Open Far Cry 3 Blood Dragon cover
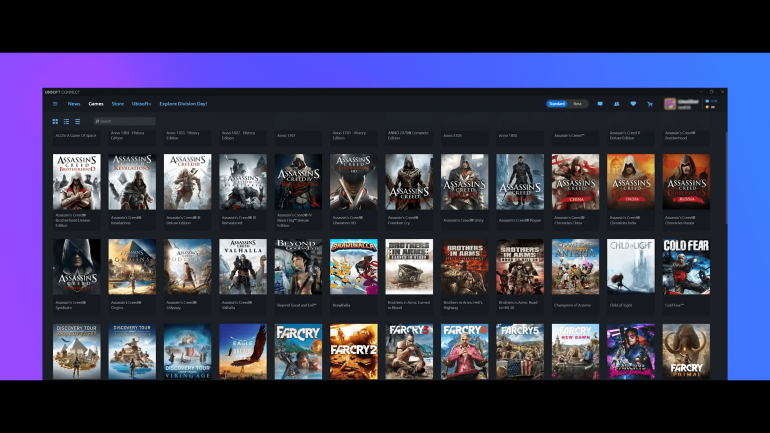Screen dimensions: 770x433 coord(631,352)
